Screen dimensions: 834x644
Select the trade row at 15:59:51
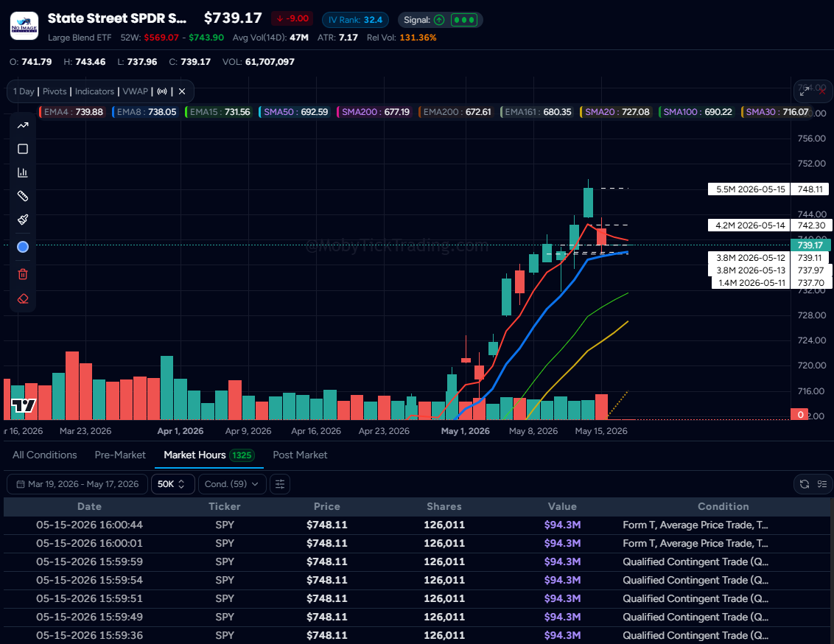pyautogui.click(x=416, y=598)
